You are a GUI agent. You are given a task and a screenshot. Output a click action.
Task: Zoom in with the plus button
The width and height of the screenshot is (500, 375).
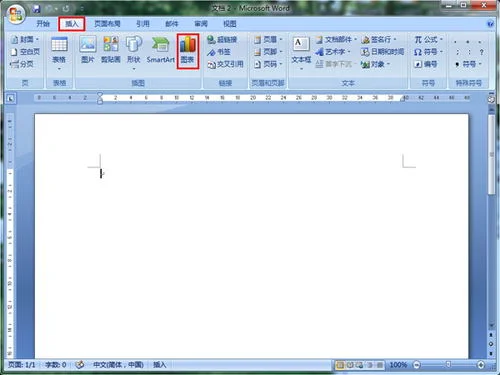coord(481,365)
